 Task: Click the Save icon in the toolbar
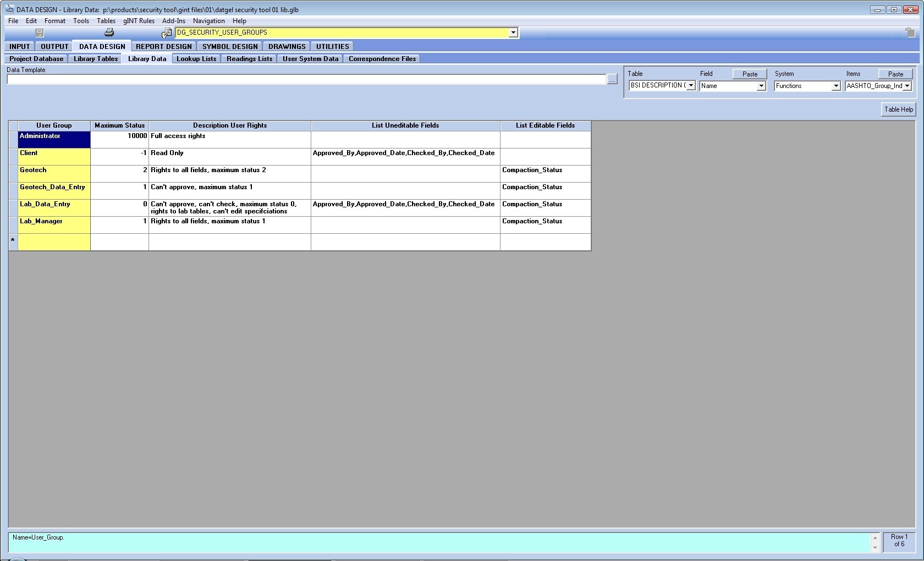[40, 32]
